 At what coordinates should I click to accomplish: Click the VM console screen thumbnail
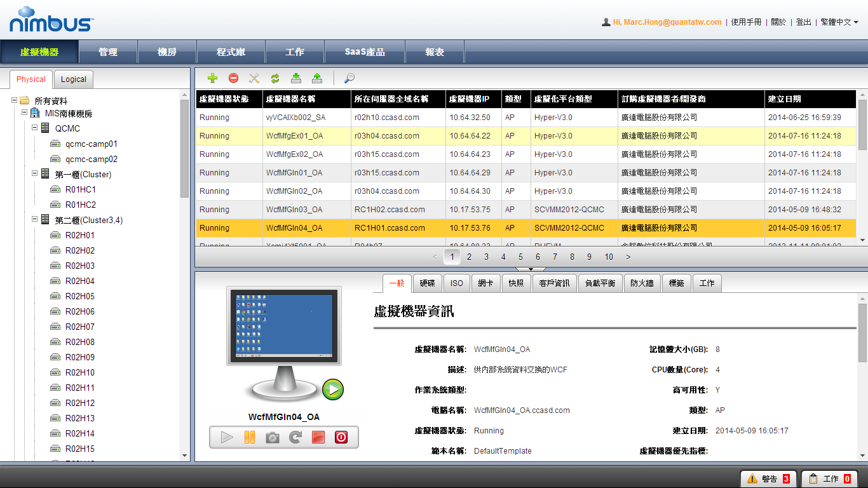coord(283,325)
